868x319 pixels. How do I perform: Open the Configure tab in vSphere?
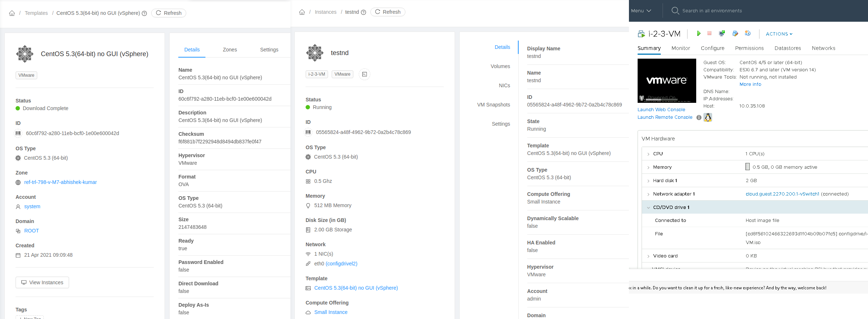point(712,48)
